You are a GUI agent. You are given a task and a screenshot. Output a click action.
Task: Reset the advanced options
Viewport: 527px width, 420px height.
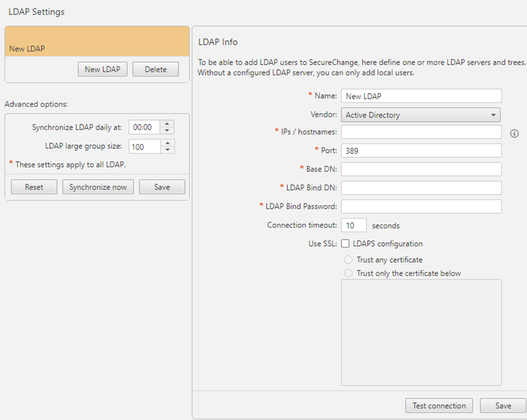tap(34, 187)
